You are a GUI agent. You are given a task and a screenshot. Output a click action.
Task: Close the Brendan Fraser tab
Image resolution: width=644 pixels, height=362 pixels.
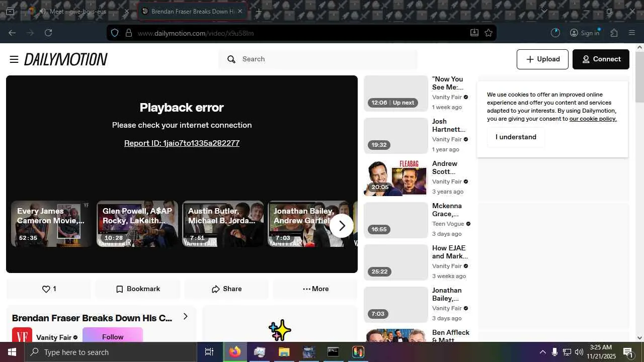pyautogui.click(x=240, y=11)
